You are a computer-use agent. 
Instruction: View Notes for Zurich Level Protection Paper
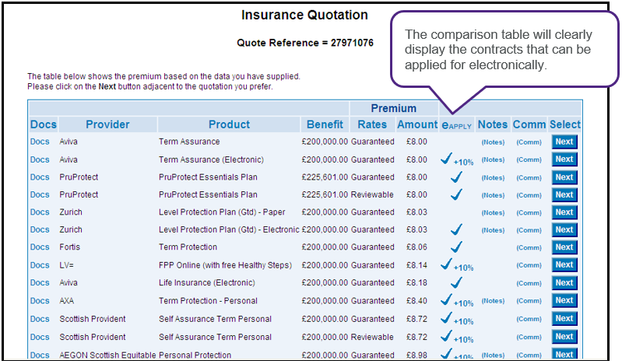tap(493, 212)
